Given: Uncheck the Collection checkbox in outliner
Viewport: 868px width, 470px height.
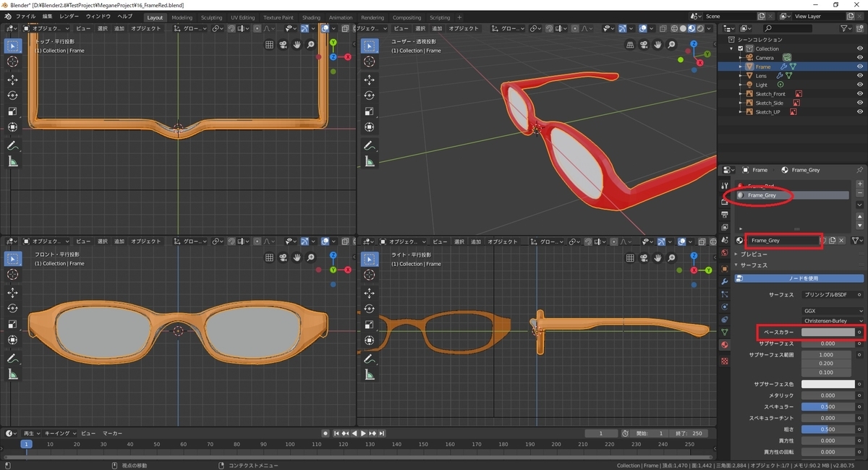Looking at the screenshot, I should click(741, 48).
